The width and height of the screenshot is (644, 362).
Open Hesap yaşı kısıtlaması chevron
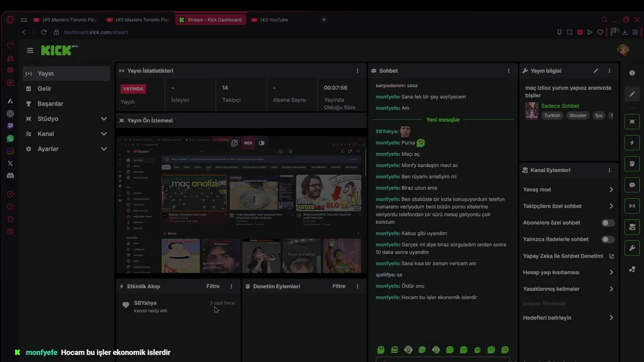(611, 273)
